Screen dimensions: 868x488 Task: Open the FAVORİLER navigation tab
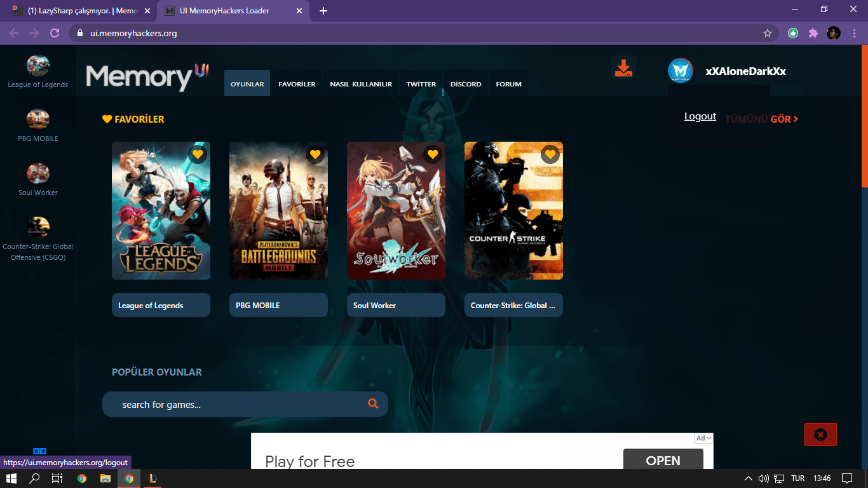(297, 83)
